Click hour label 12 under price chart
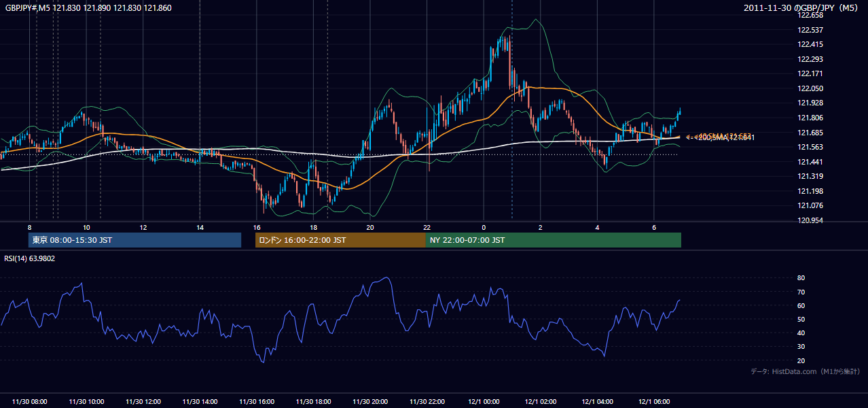This screenshot has width=868, height=408. tap(143, 227)
